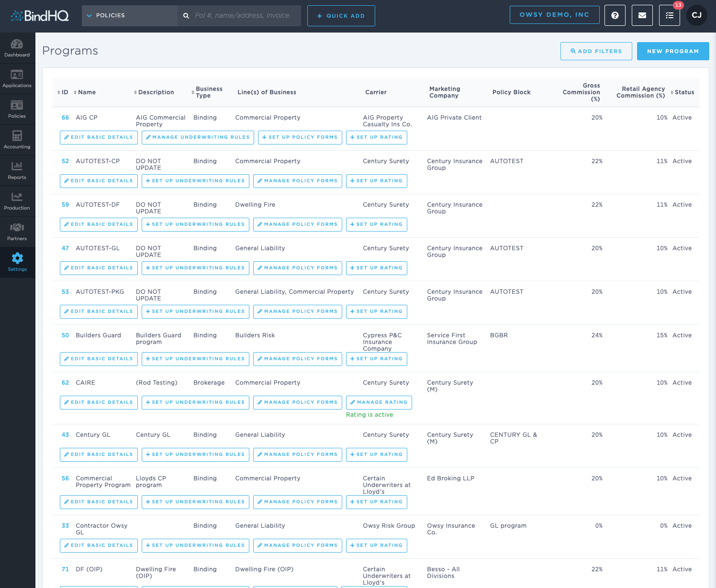
Task: Click the BindHQ logo
Action: tap(40, 16)
